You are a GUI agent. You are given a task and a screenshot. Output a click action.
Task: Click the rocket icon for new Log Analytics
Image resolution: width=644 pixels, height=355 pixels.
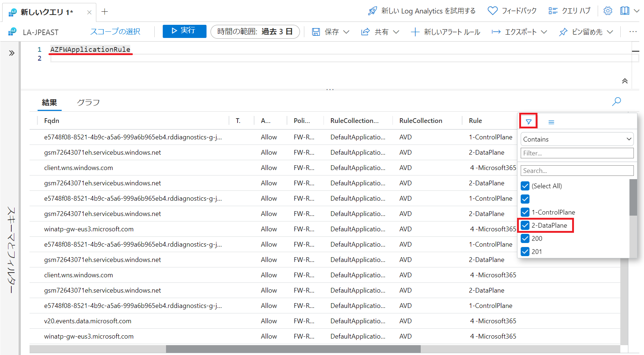373,11
